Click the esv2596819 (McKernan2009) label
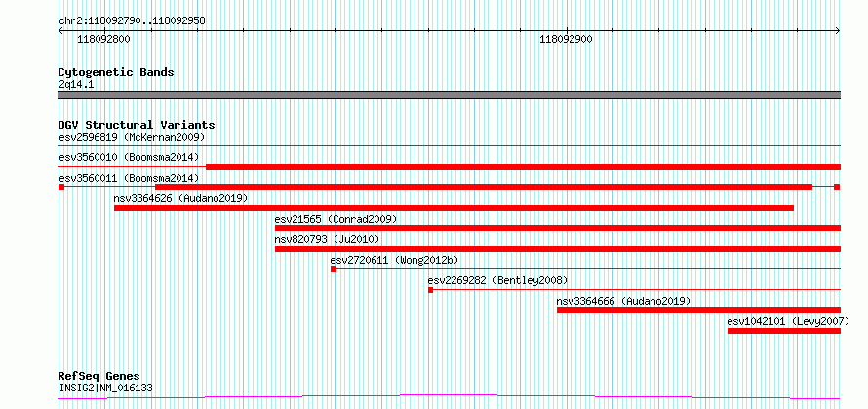Image resolution: width=868 pixels, height=409 pixels. [132, 137]
